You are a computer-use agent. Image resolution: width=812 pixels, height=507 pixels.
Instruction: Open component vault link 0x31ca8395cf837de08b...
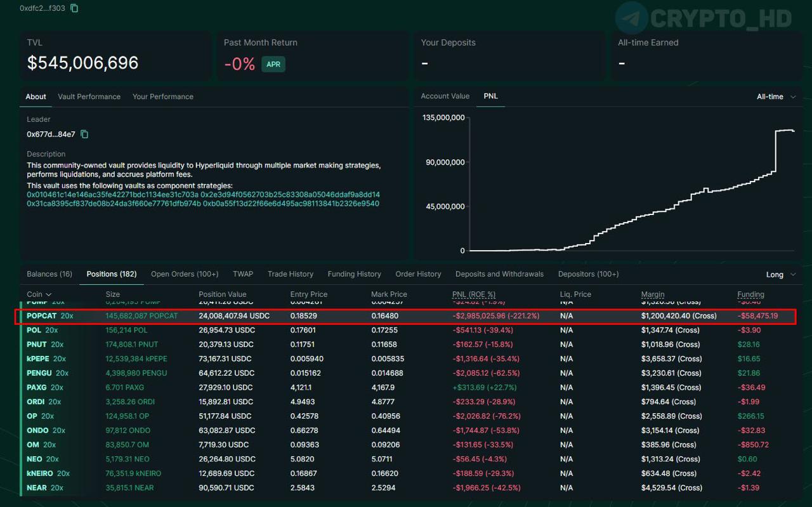[114, 204]
